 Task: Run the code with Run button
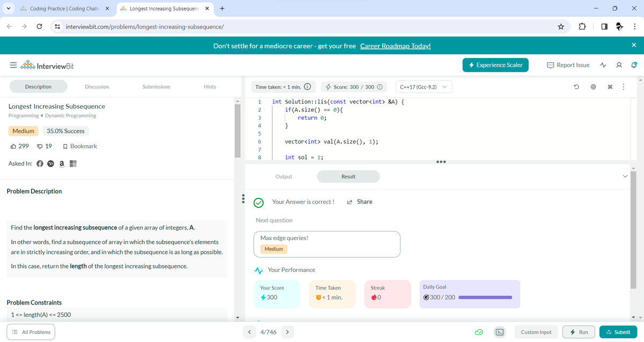(x=579, y=332)
